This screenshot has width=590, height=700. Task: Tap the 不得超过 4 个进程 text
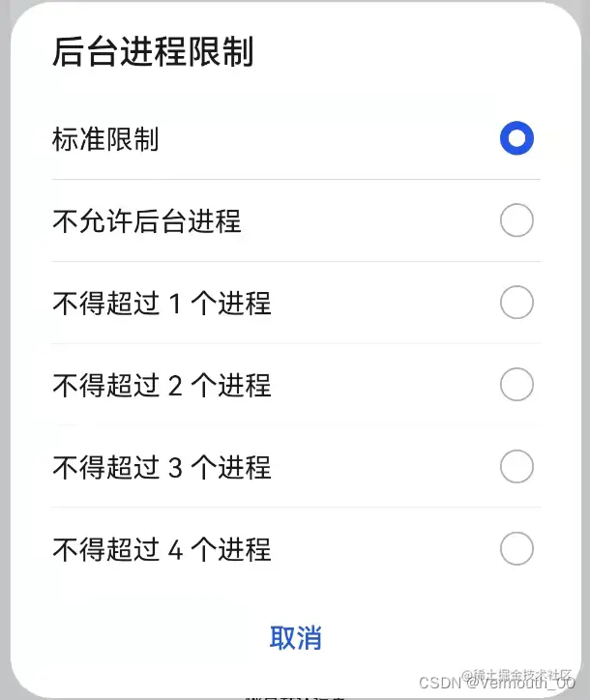[x=162, y=549]
